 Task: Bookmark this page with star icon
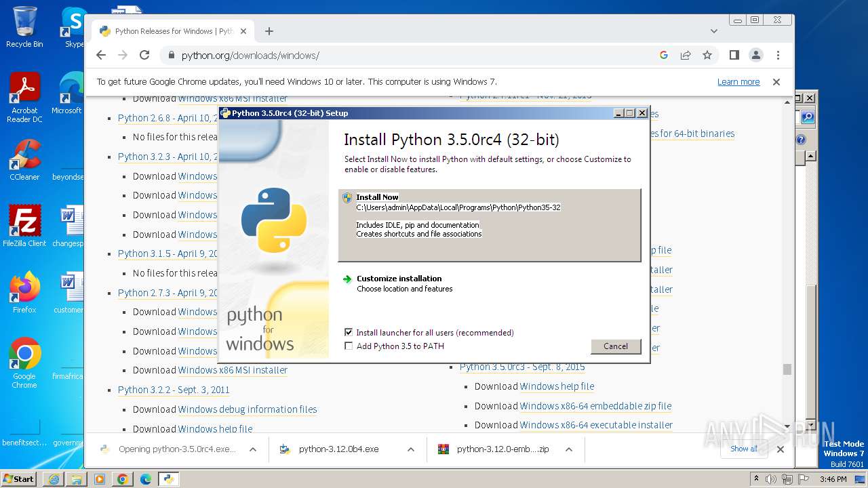(707, 55)
